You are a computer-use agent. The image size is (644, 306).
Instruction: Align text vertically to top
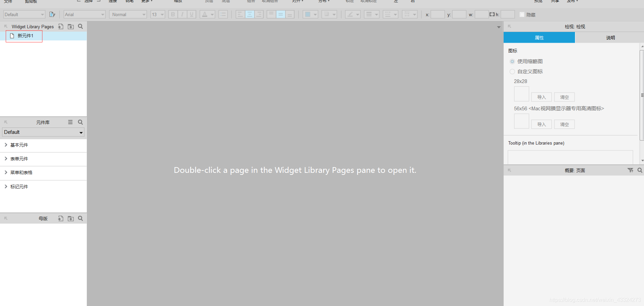click(x=271, y=14)
